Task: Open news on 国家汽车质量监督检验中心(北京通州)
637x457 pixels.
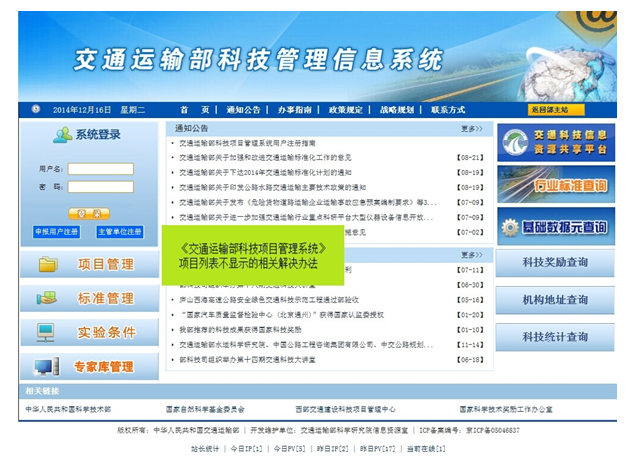Action: pos(282,315)
